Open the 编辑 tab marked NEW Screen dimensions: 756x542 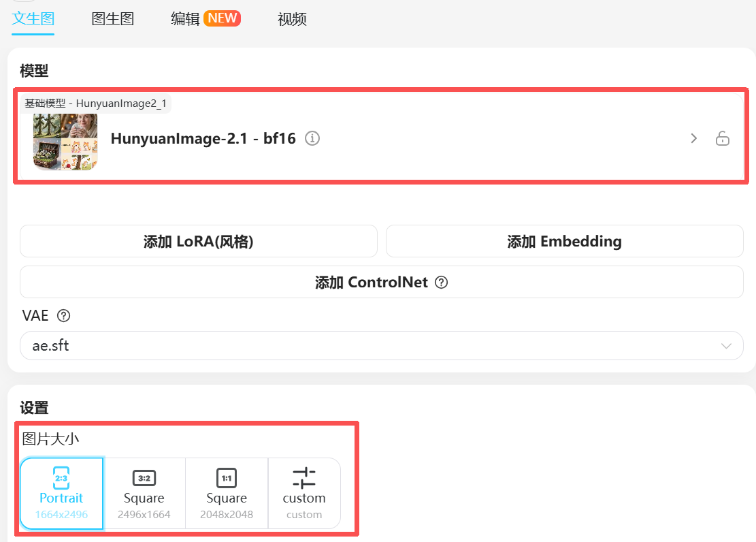tap(206, 19)
